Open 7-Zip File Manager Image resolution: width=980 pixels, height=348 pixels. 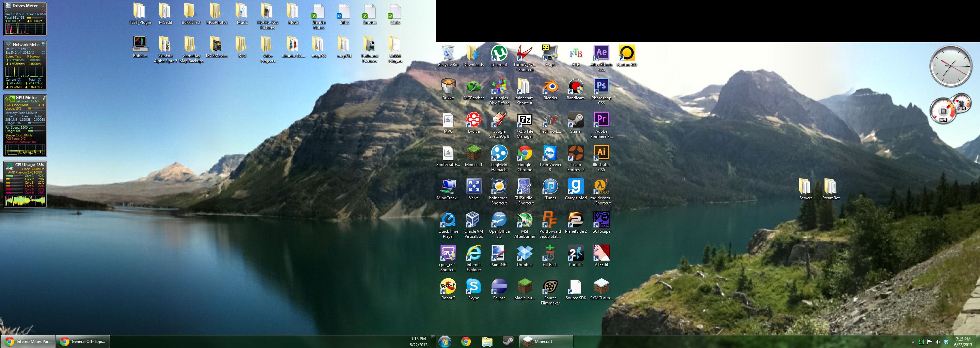525,125
